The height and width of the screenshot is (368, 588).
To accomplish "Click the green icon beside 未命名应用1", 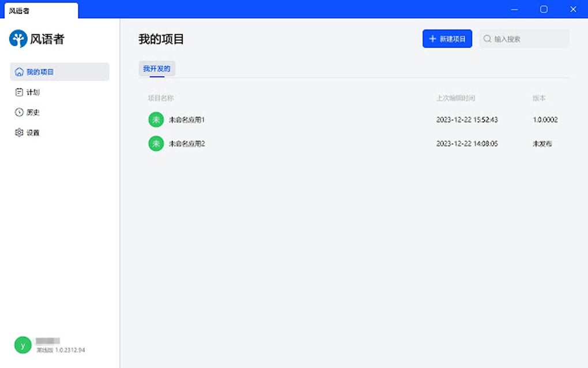I will 156,119.
